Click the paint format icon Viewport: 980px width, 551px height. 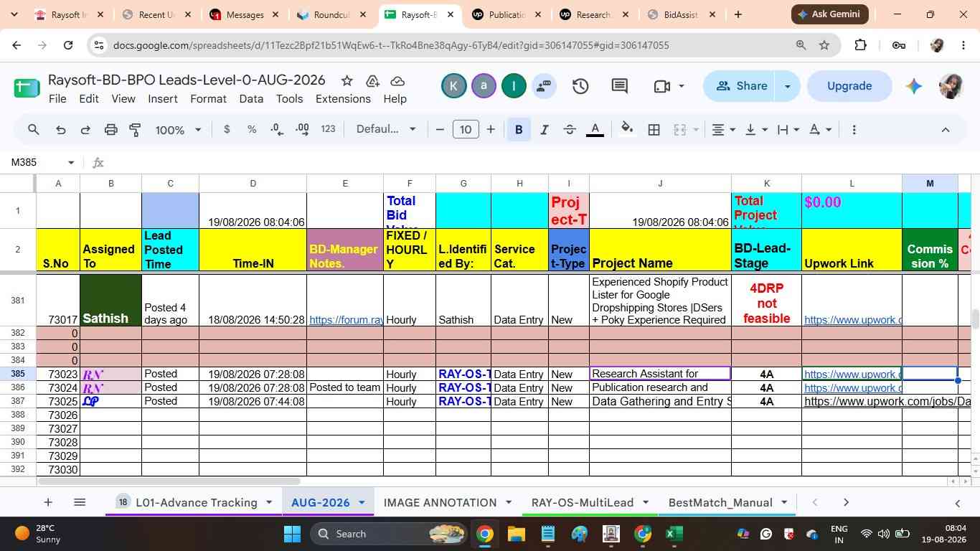(x=135, y=130)
